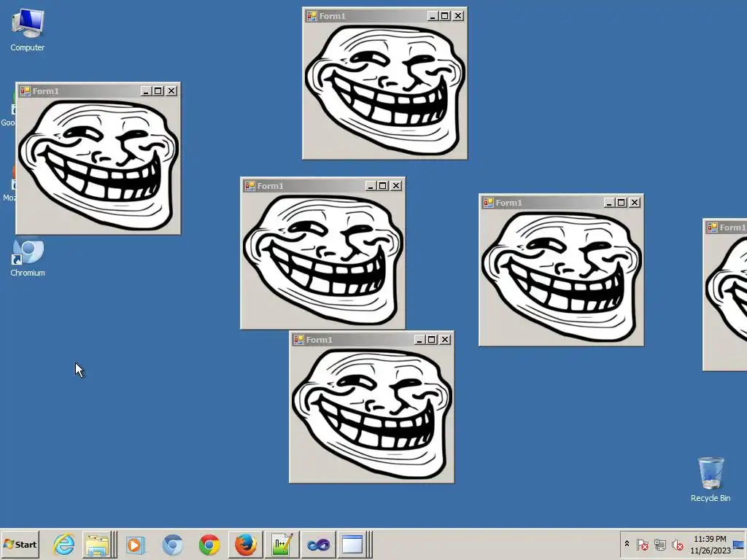The image size is (747, 560).
Task: Click the troll face in the lowest Form1 window
Action: [x=371, y=413]
